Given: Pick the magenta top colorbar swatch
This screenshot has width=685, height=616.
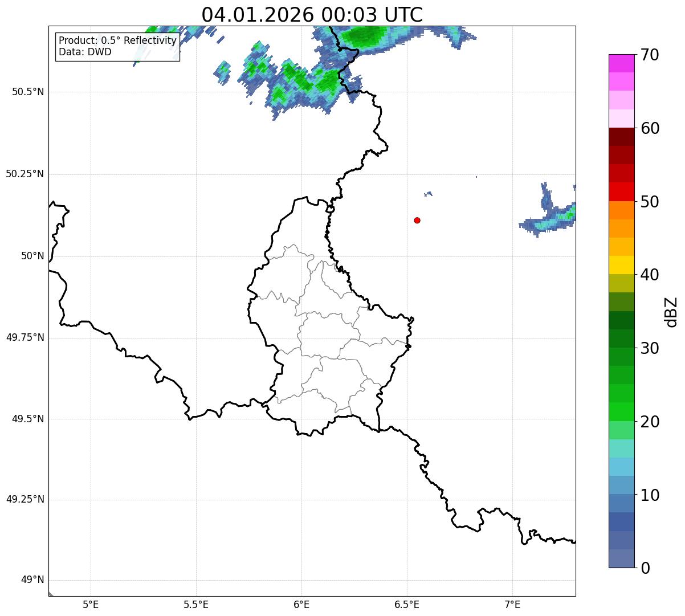Looking at the screenshot, I should point(621,63).
